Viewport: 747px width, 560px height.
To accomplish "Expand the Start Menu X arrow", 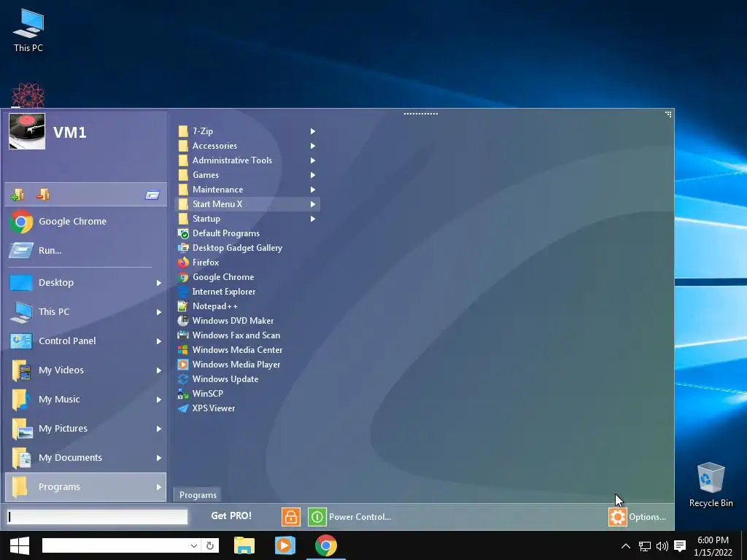I will pyautogui.click(x=312, y=204).
